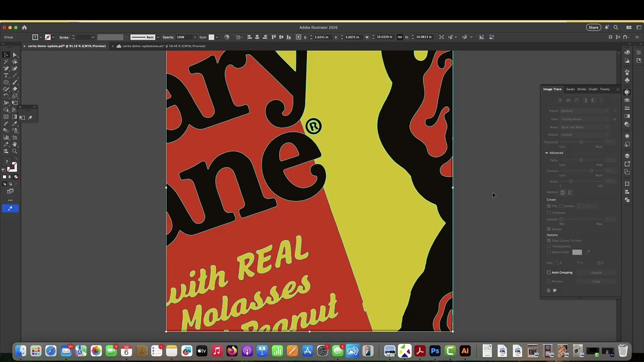Choose the Magic Wand tool

click(x=6, y=62)
